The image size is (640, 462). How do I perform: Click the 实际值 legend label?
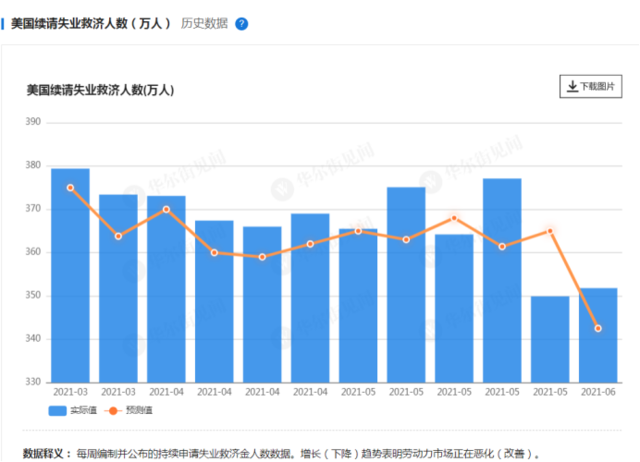pos(84,411)
